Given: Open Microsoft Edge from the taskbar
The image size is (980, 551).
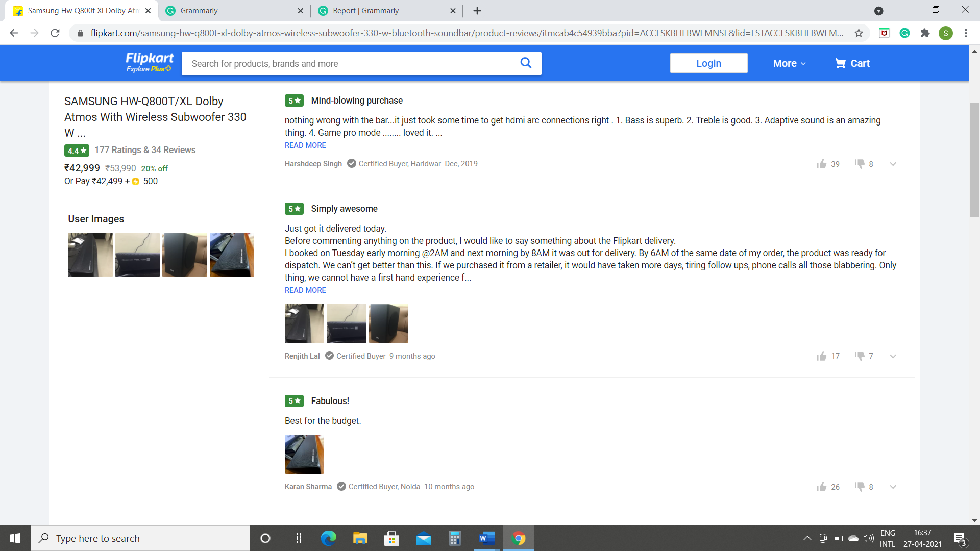Looking at the screenshot, I should [x=329, y=538].
